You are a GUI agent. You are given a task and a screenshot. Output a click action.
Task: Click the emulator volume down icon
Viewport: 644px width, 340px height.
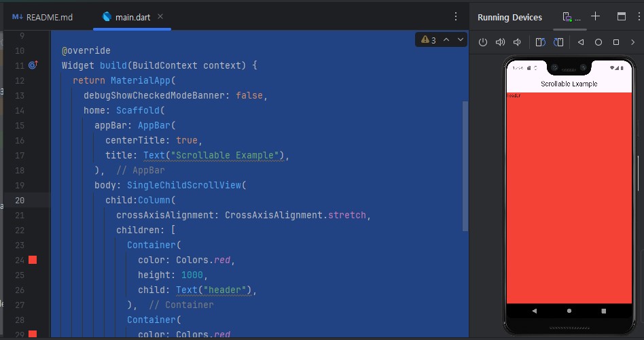coord(517,42)
